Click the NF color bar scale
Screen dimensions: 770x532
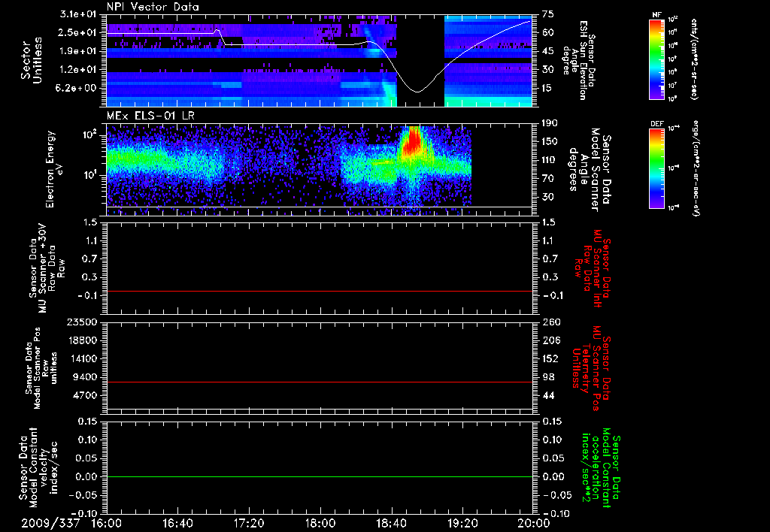click(656, 59)
